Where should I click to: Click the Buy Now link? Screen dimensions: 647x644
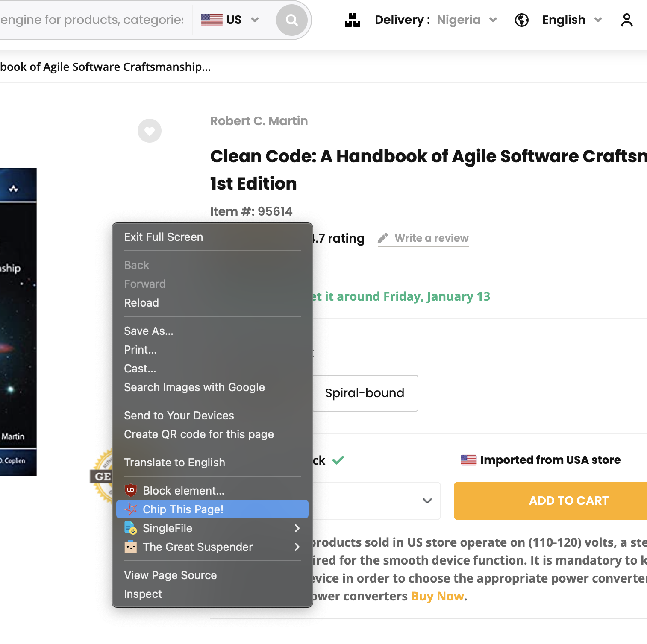coord(437,596)
